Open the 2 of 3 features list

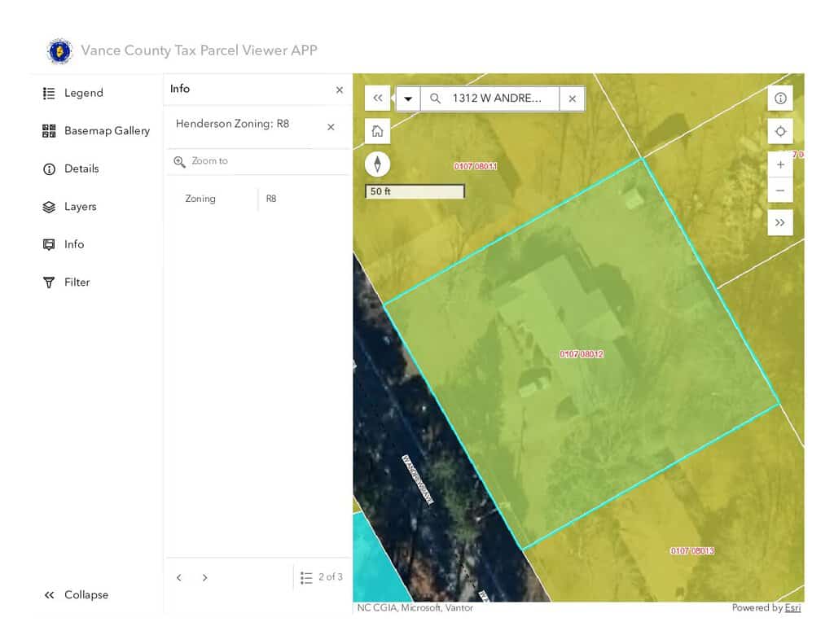pyautogui.click(x=322, y=577)
